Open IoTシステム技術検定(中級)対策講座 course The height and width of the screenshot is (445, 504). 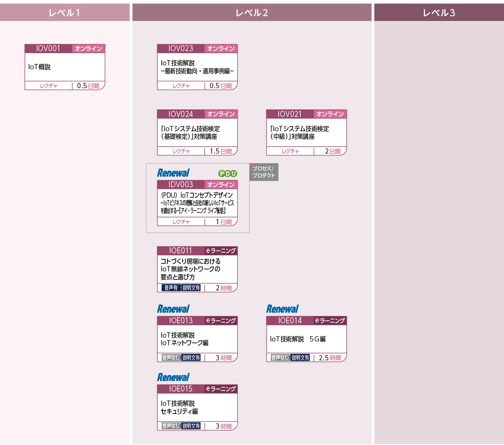[299, 133]
